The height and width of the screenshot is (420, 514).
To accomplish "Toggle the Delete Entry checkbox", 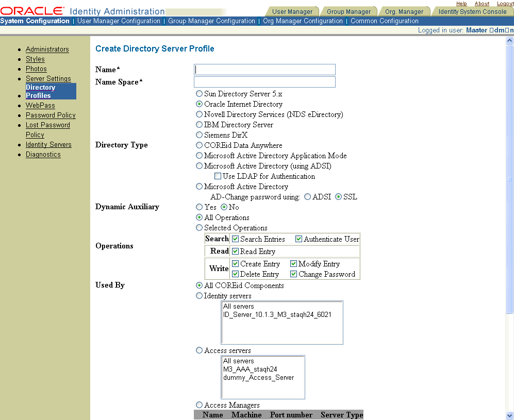I will click(x=236, y=274).
